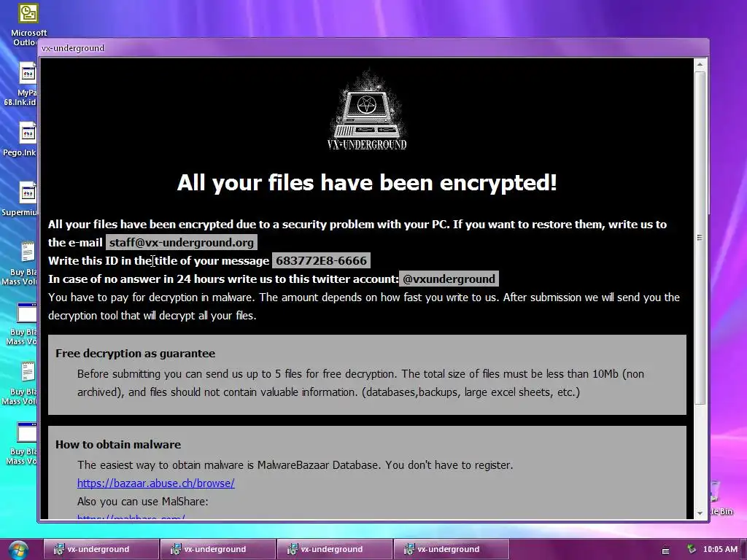Switch to second vx-underground taskbar window
The height and width of the screenshot is (560, 747).
[x=218, y=549]
